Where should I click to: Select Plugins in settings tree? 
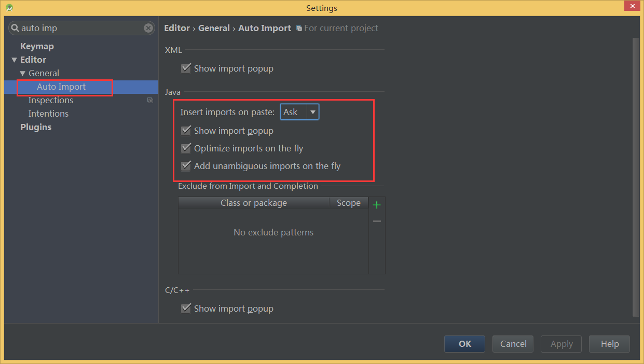tap(36, 127)
